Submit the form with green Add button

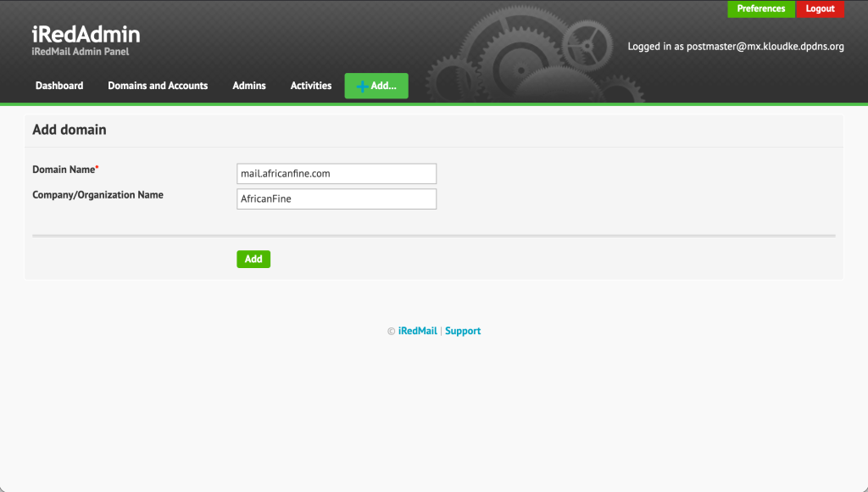click(x=253, y=260)
